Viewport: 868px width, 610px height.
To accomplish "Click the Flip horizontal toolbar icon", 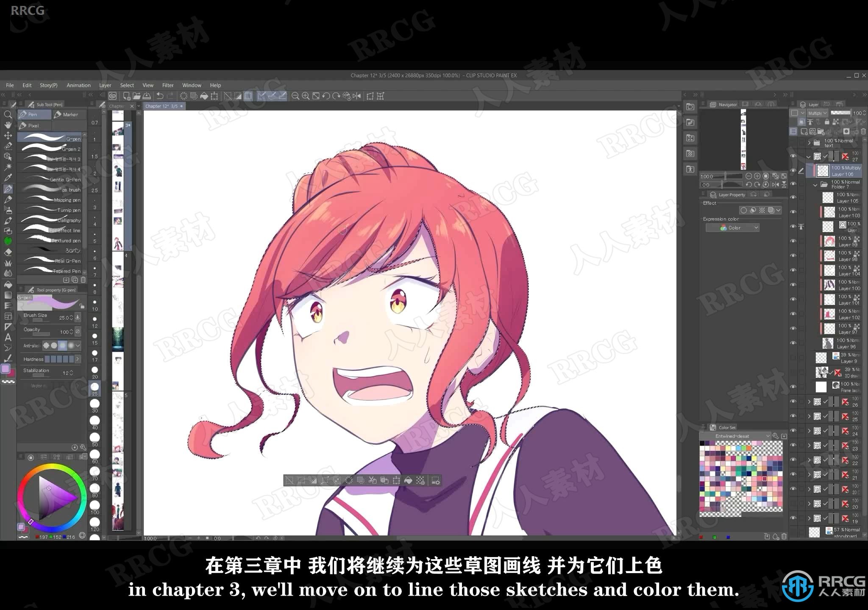I will (x=357, y=96).
